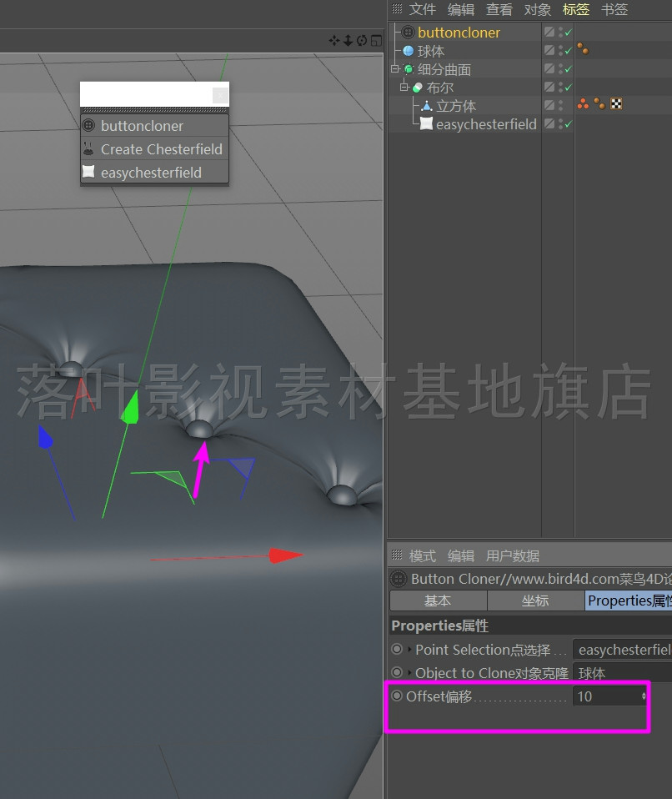The width and height of the screenshot is (672, 799).
Task: Select the point selection tag on 立方体
Action: tap(584, 104)
